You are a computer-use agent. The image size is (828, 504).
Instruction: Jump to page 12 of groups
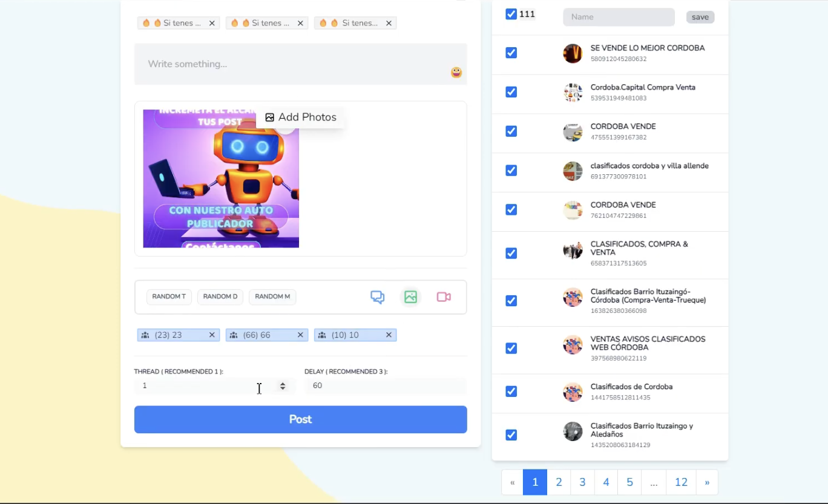[681, 482]
